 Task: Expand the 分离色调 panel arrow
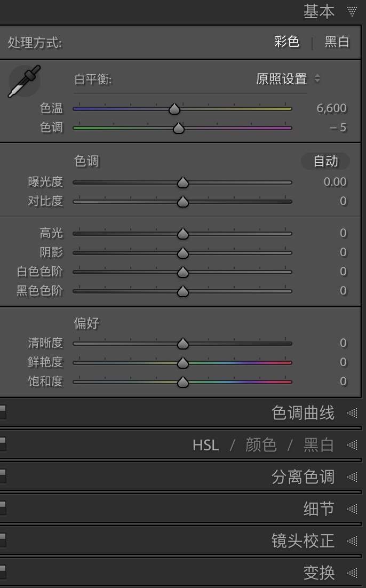point(352,477)
